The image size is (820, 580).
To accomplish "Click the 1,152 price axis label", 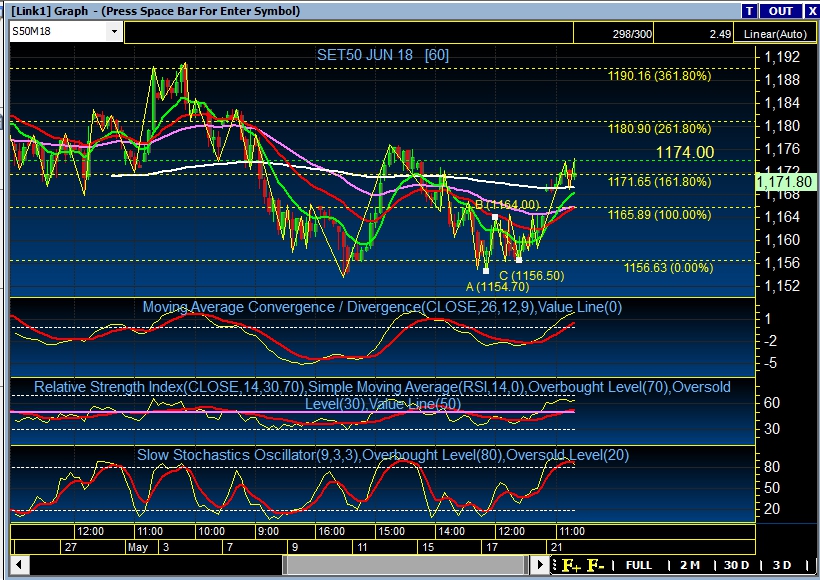I will click(782, 286).
